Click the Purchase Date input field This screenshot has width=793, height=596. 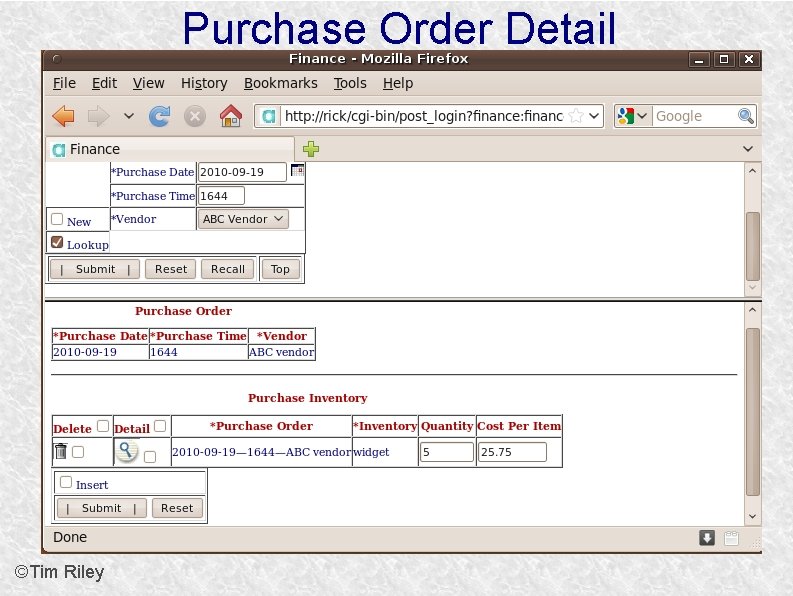[x=242, y=172]
